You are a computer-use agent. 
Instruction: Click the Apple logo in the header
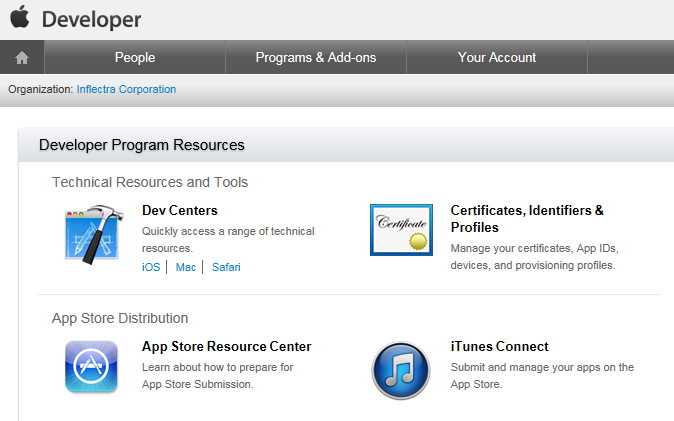coord(20,17)
